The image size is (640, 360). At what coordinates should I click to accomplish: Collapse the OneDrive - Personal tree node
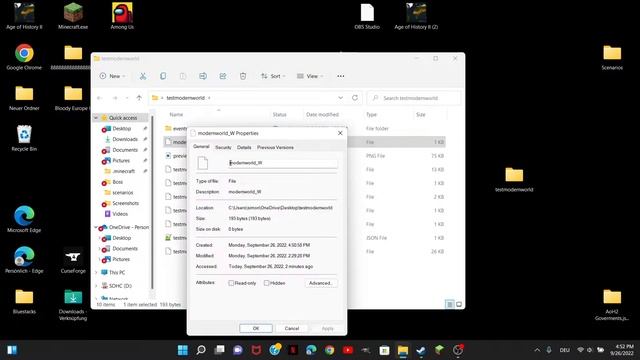[96, 227]
